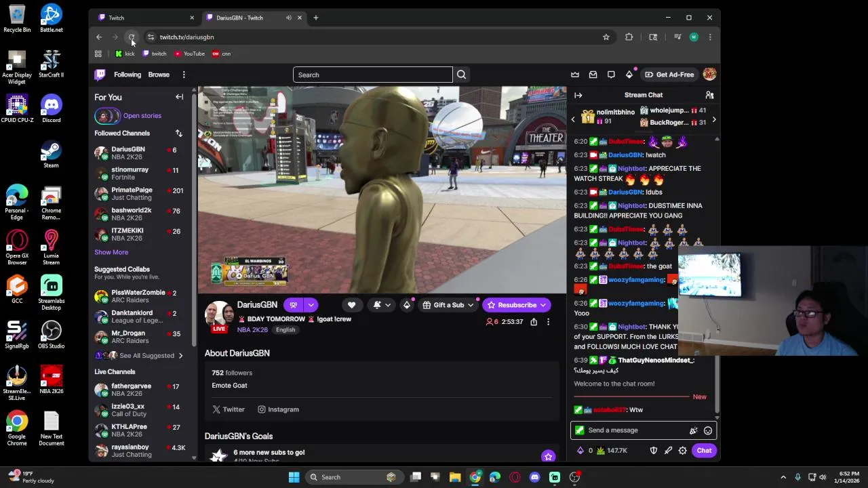The height and width of the screenshot is (488, 868).
Task: Share the stream via share icon
Action: pyautogui.click(x=534, y=322)
